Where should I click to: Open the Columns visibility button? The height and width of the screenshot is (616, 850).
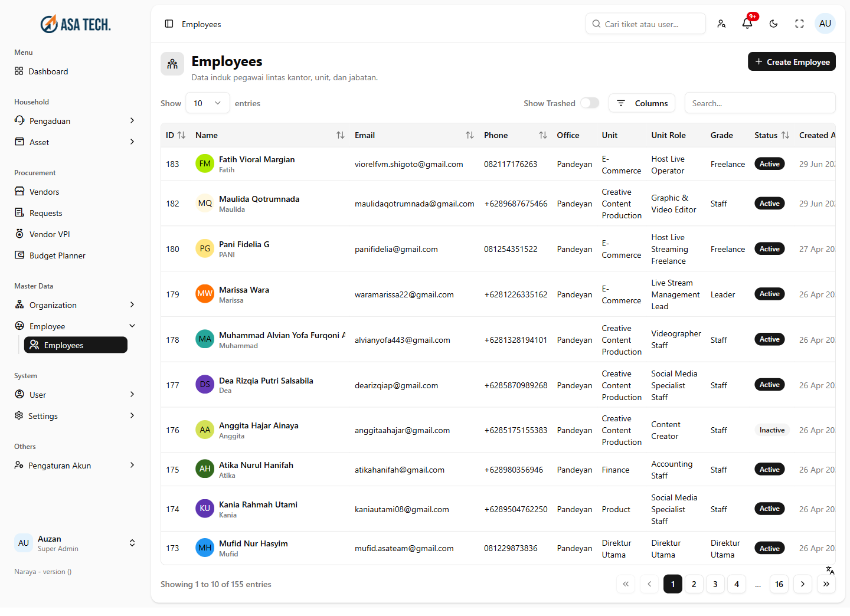coord(642,103)
